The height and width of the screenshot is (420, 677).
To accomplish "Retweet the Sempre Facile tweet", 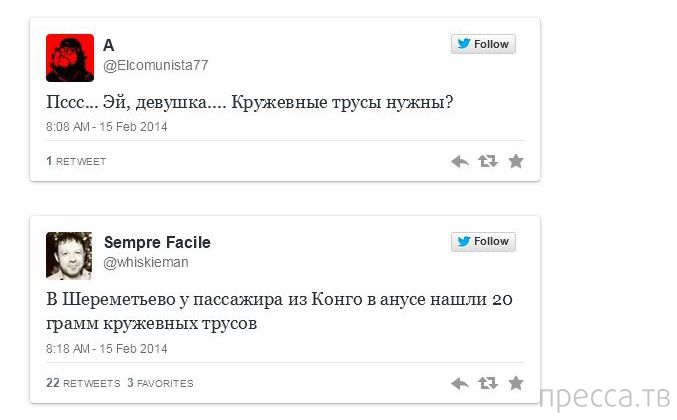I will [x=488, y=383].
